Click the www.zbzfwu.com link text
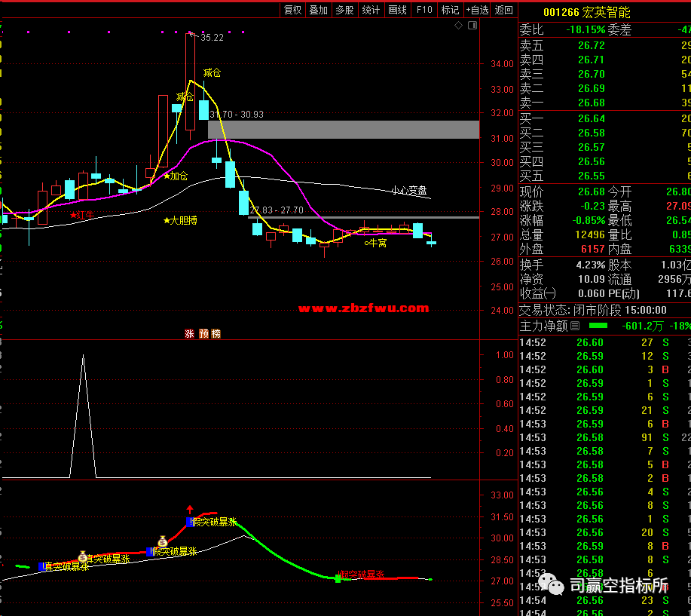This screenshot has width=691, height=616. 363,308
